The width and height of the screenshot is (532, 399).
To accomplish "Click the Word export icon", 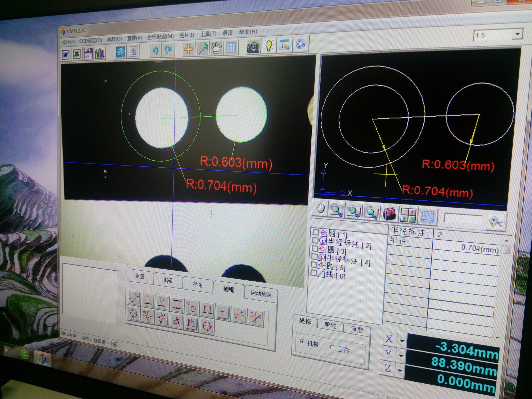I will pyautogui.click(x=66, y=54).
